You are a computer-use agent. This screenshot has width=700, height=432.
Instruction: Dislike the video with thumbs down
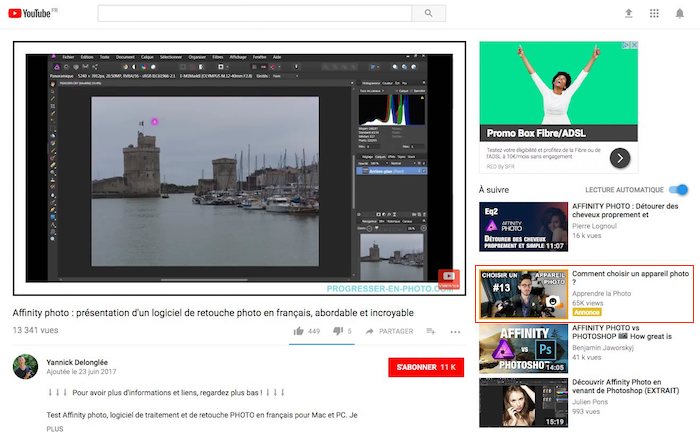335,331
